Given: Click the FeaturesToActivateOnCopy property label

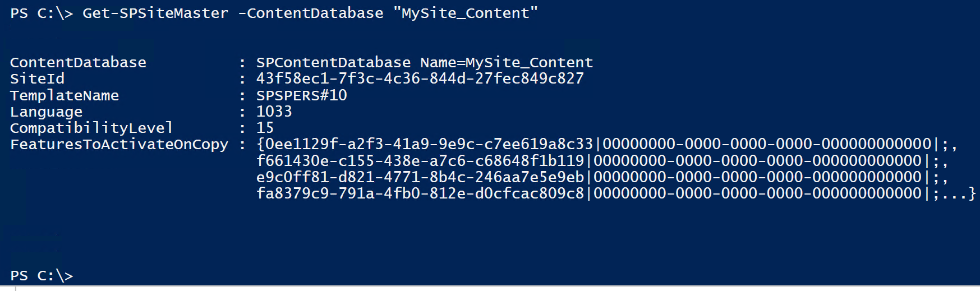Looking at the screenshot, I should tap(119, 145).
